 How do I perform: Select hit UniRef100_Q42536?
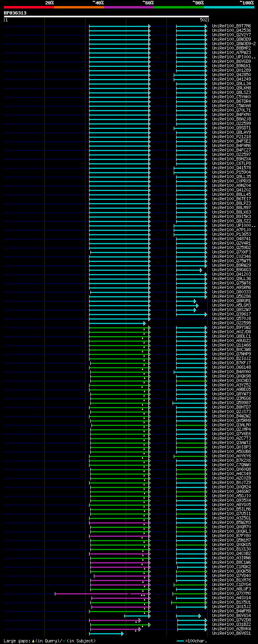click(231, 30)
